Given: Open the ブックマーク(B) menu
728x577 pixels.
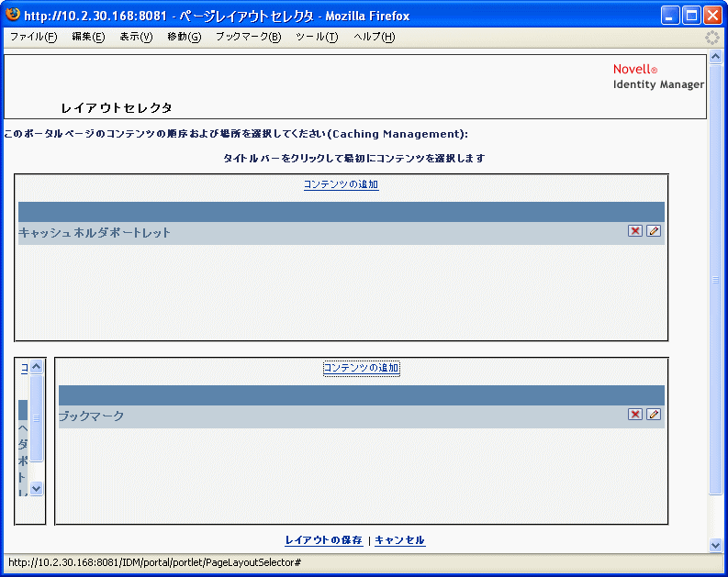Looking at the screenshot, I should click(249, 37).
